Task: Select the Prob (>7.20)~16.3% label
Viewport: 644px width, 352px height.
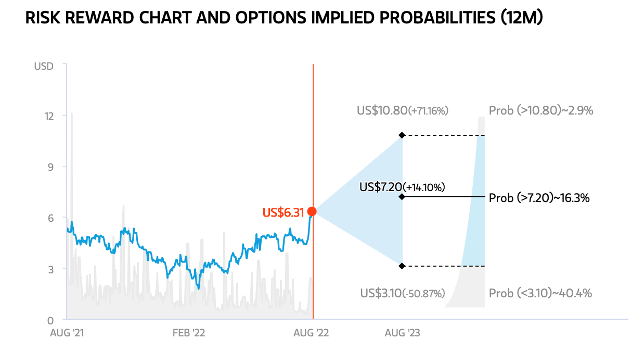Action: [x=539, y=198]
